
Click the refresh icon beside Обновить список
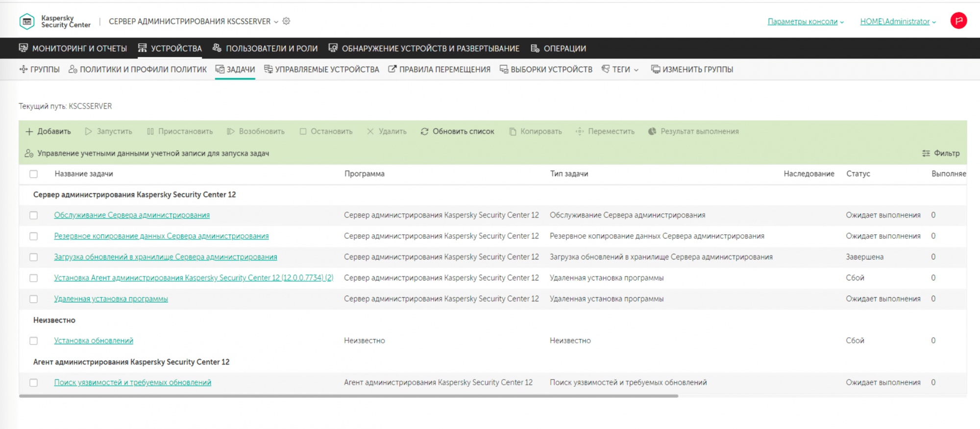pos(424,131)
